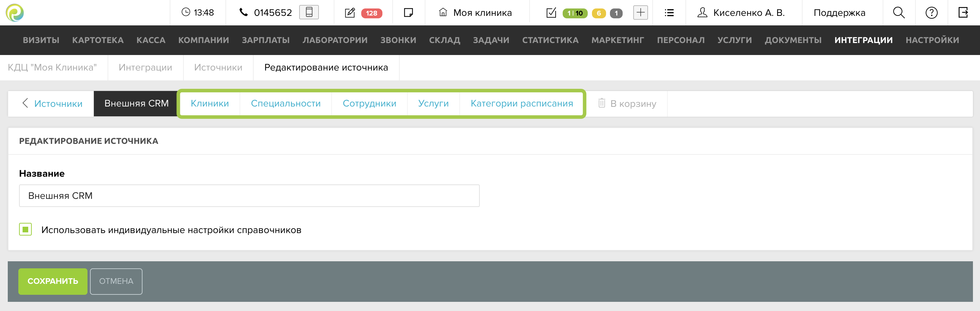980x311 pixels.
Task: Open the list menu icon
Action: (x=669, y=13)
